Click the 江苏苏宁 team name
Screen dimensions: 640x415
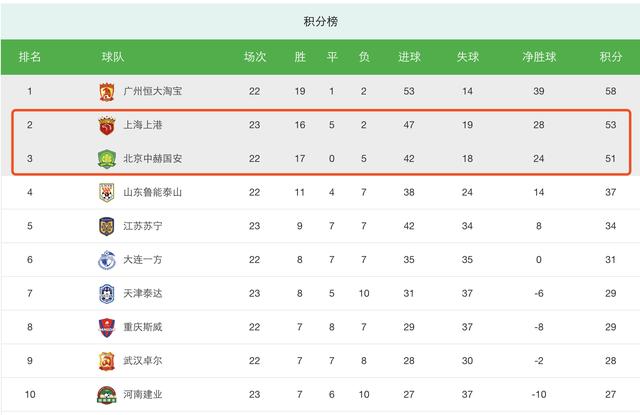143,226
